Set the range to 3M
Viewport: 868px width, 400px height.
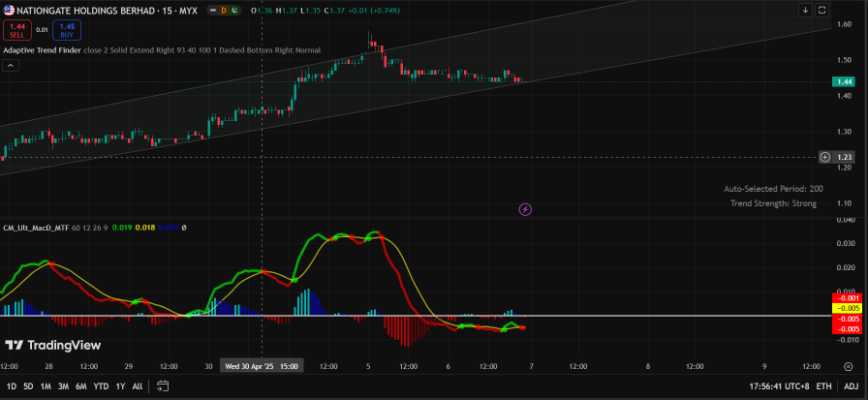tap(63, 386)
